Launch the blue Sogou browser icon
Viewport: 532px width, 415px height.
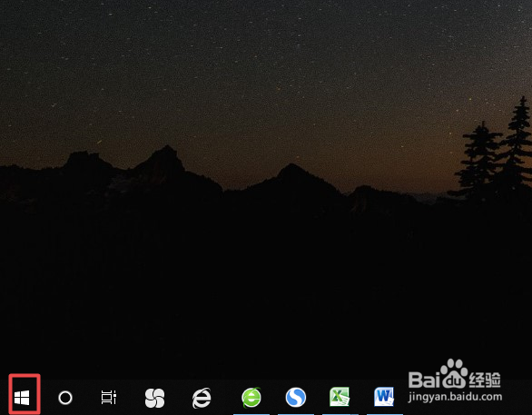[x=296, y=398]
